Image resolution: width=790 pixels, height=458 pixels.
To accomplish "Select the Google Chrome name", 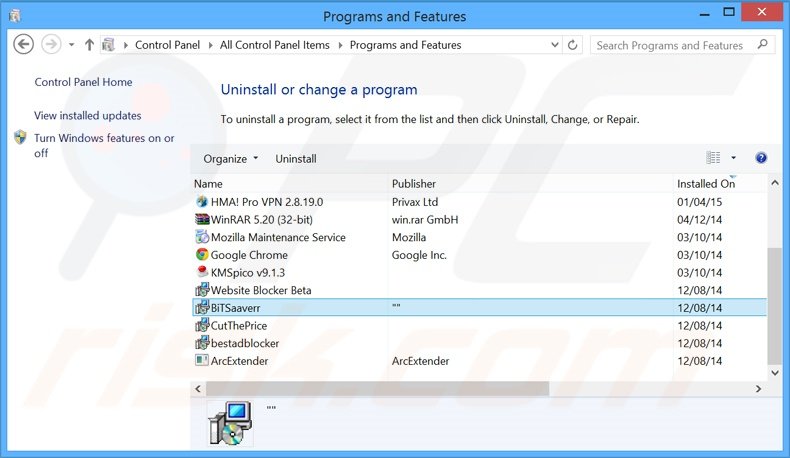I will point(249,255).
